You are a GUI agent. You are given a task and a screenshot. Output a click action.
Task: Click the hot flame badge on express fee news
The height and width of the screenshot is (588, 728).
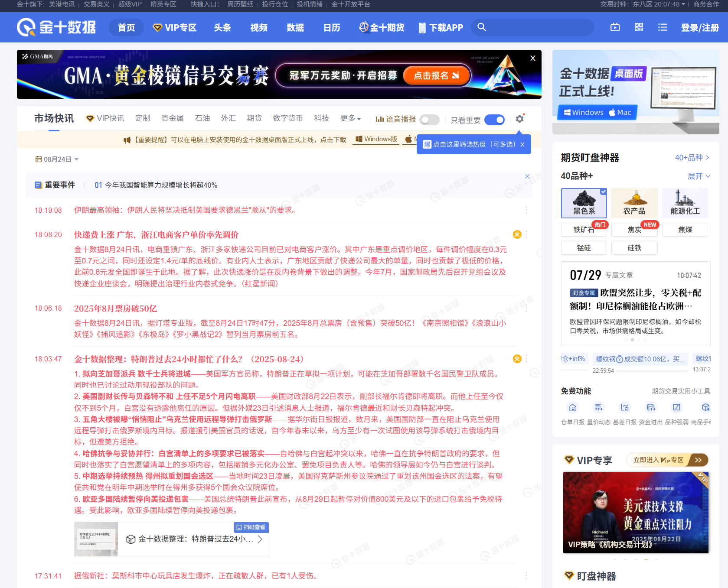pyautogui.click(x=517, y=234)
